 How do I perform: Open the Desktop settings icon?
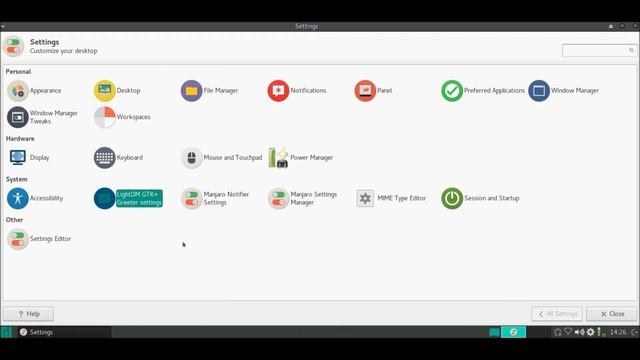click(x=104, y=91)
